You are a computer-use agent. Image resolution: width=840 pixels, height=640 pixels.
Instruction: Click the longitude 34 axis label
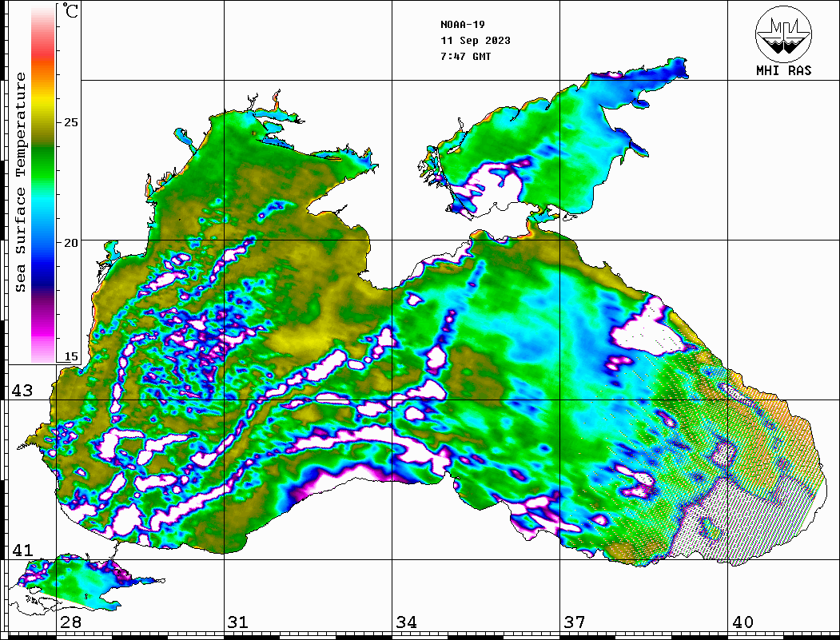(x=406, y=622)
